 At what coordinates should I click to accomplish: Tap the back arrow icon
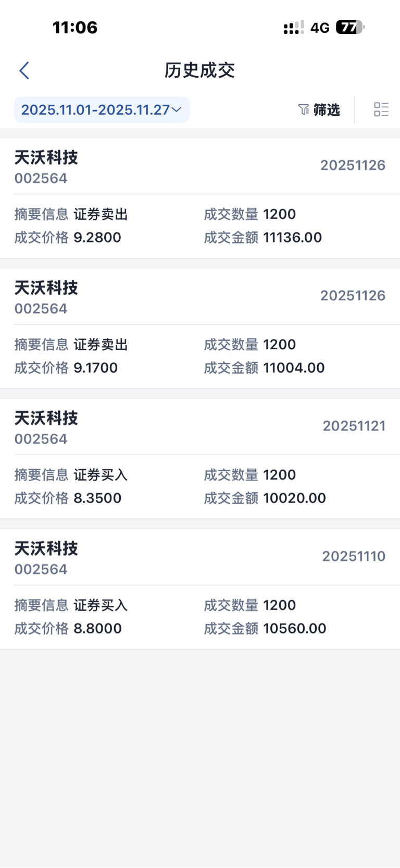click(x=24, y=70)
